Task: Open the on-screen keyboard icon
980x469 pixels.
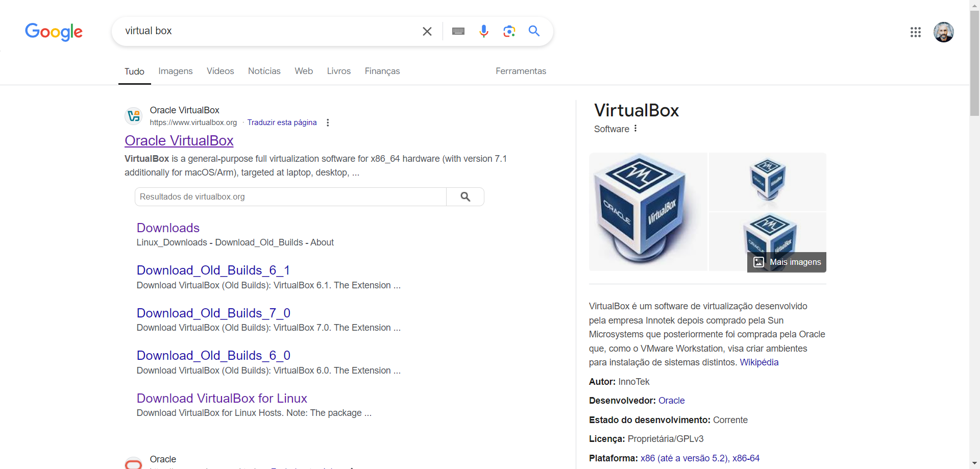Action: [x=458, y=31]
